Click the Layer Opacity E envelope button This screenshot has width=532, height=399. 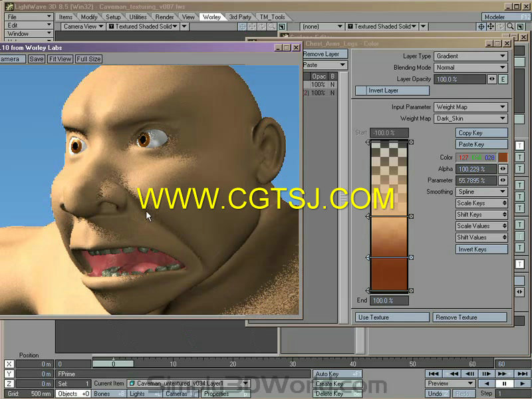point(503,79)
